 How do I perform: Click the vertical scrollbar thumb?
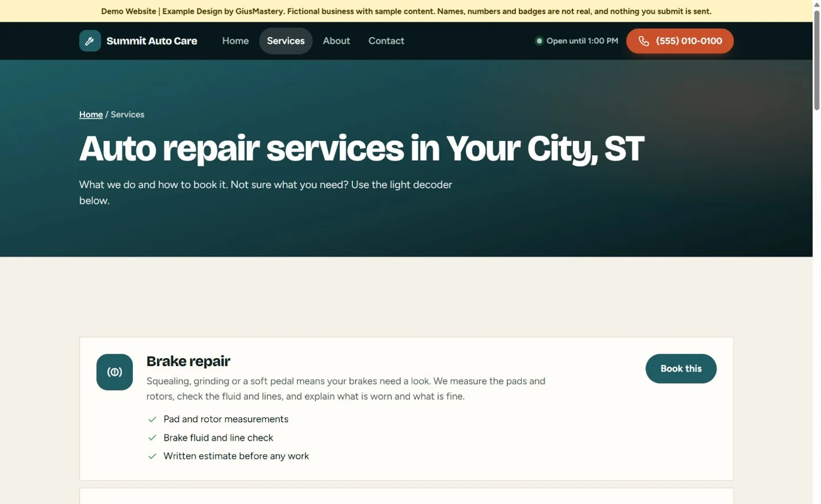(817, 60)
